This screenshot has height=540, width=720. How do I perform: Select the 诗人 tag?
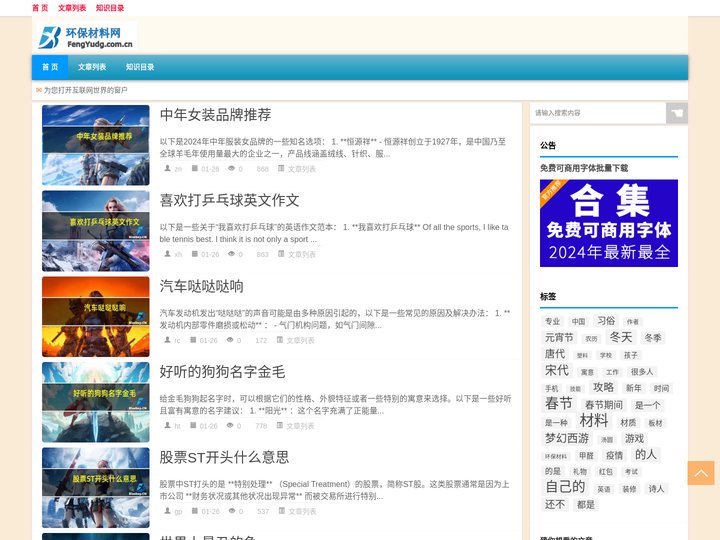[x=656, y=489]
